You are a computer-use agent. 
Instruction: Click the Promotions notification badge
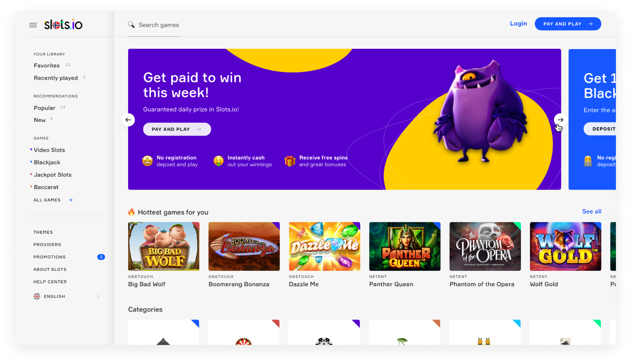(101, 257)
